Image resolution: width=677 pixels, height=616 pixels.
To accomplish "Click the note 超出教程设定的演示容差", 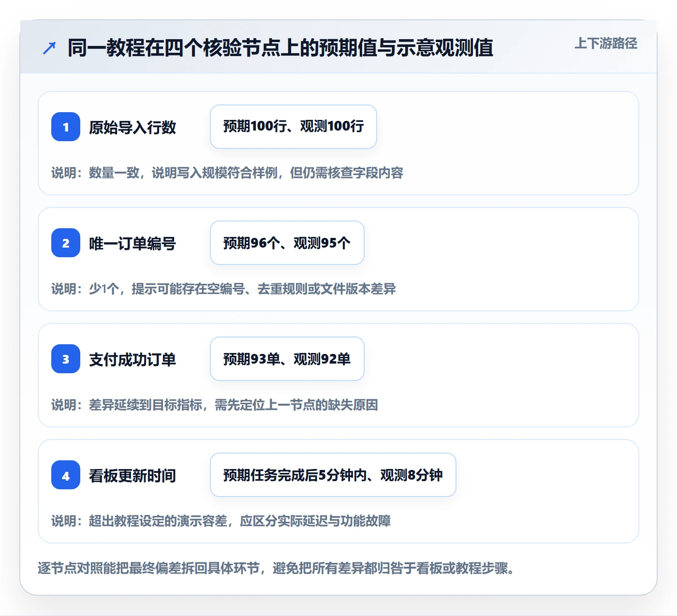I will pos(158,521).
